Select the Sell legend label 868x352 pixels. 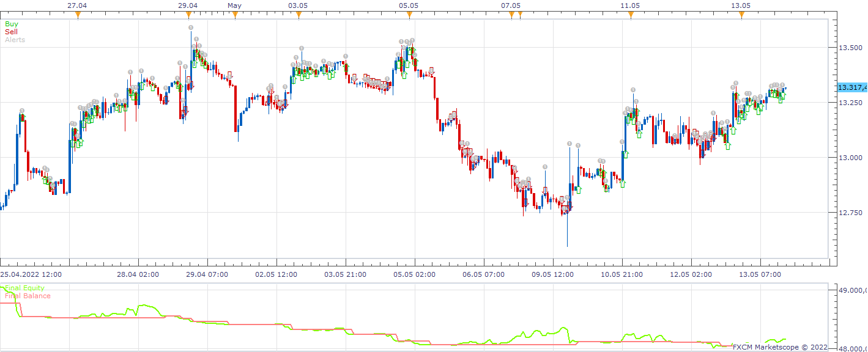click(x=11, y=32)
